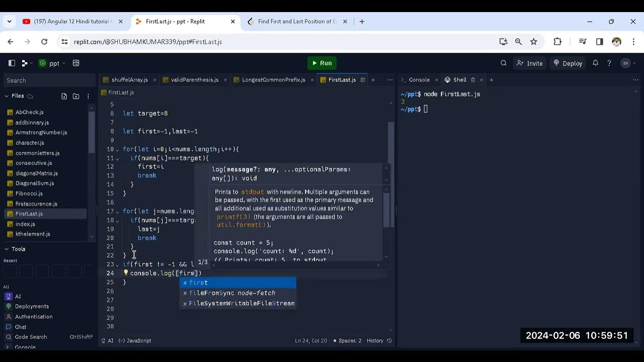Open the AI tool
Image resolution: width=644 pixels, height=362 pixels.
(18, 297)
